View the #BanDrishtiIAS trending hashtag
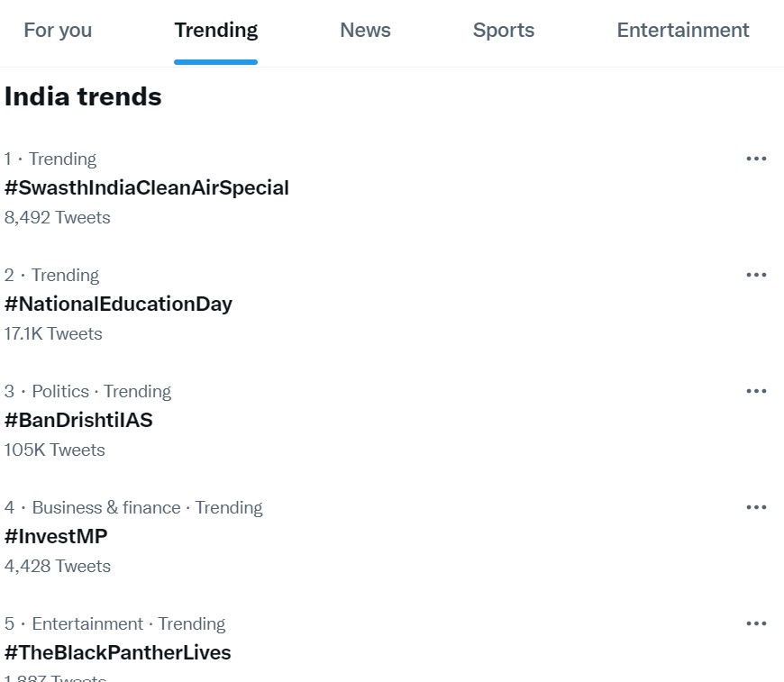The height and width of the screenshot is (682, 784). (78, 421)
